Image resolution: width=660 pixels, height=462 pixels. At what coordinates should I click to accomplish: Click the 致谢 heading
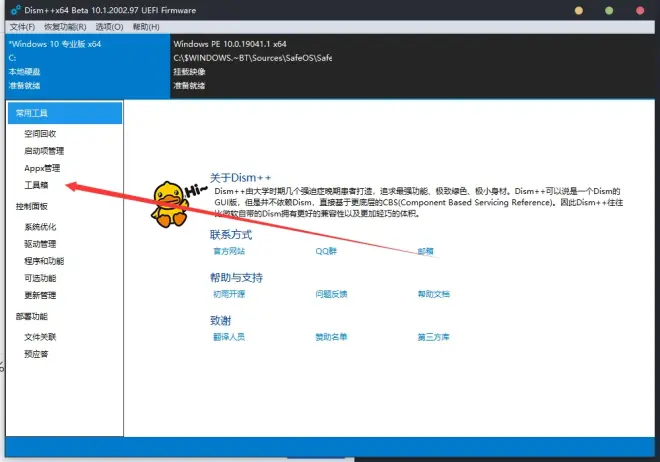[221, 320]
